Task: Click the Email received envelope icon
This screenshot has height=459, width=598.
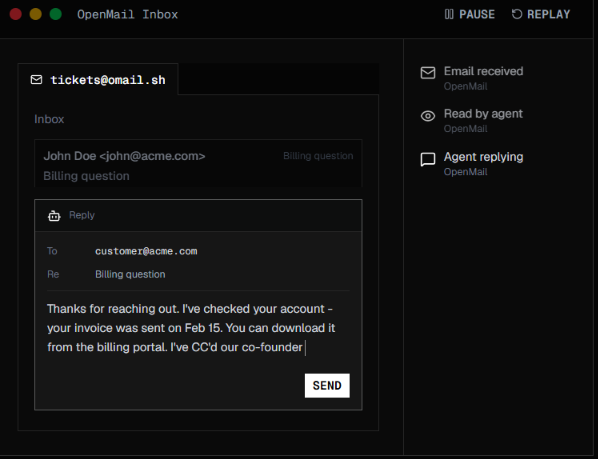Action: coord(428,72)
